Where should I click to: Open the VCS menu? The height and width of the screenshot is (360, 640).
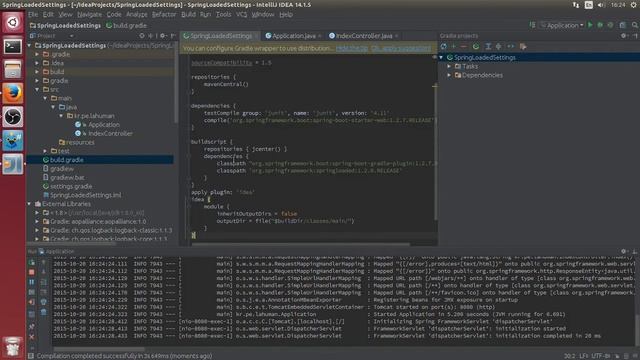click(241, 15)
